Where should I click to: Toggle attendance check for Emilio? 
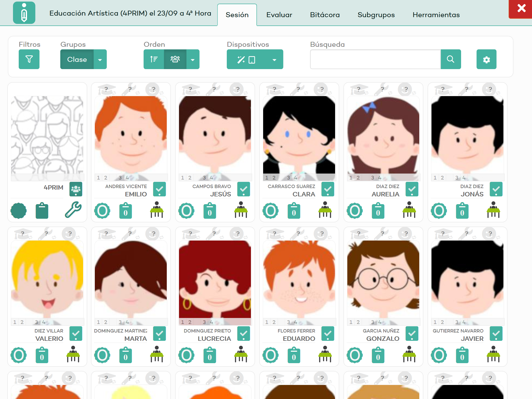159,189
